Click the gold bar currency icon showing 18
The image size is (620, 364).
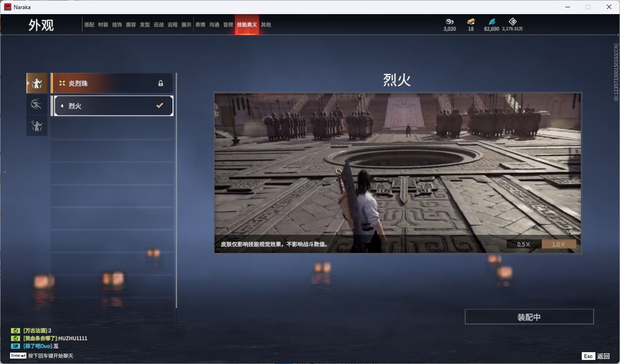[471, 22]
